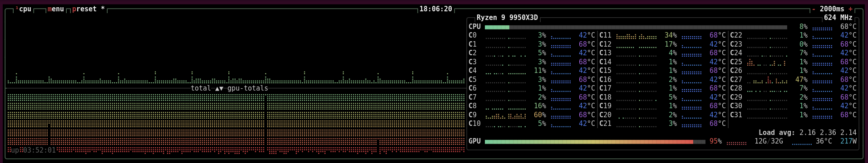Viewport: 868px width, 163px height.
Task: Click the uptime 03:52:01 text
Action: click(39, 150)
